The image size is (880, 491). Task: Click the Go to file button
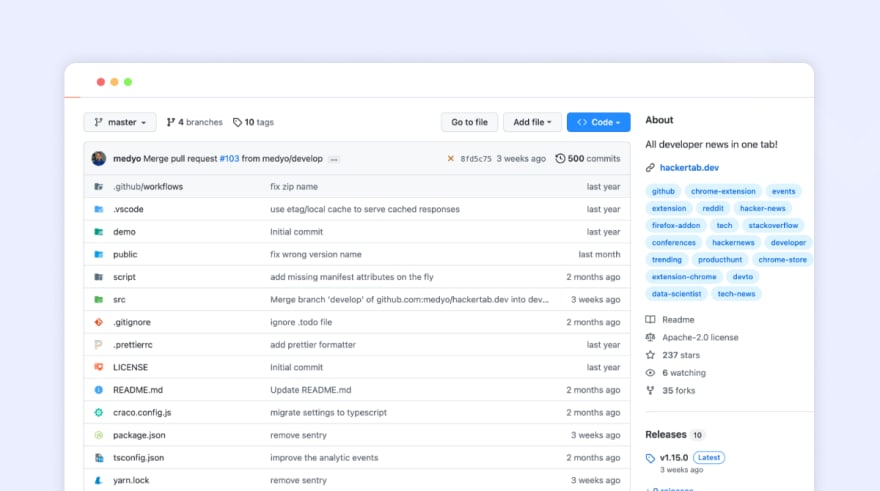tap(469, 122)
